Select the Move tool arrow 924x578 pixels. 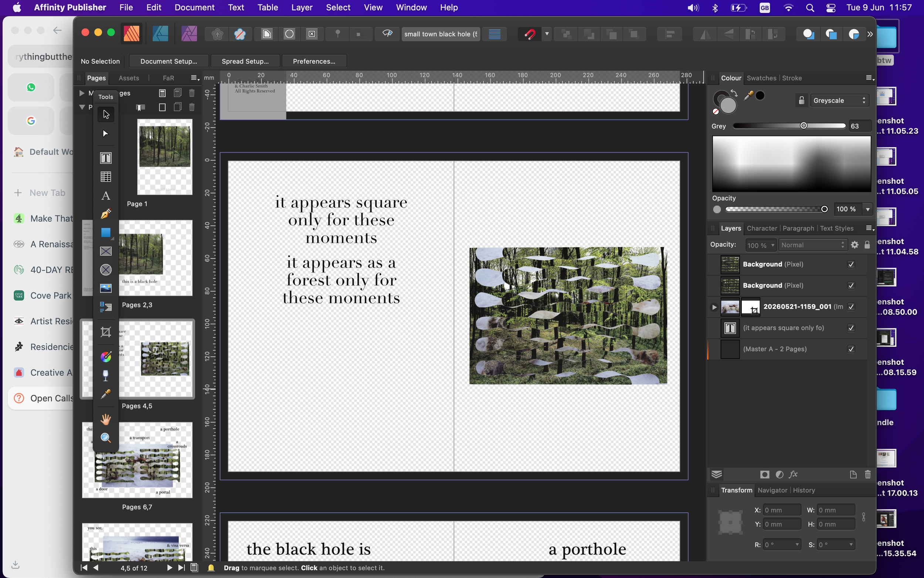click(x=106, y=114)
